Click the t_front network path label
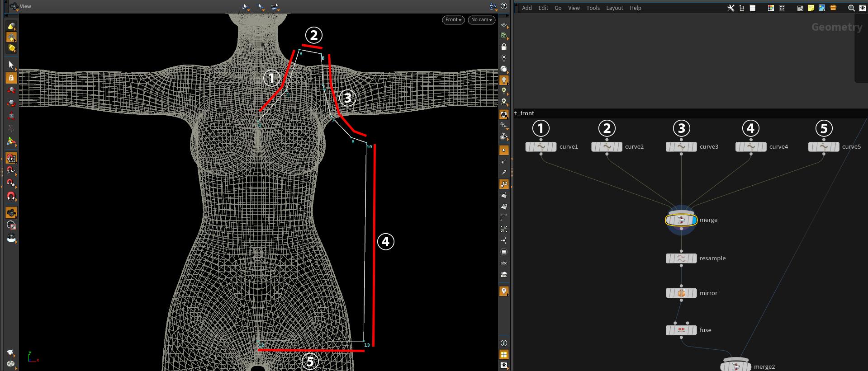868x371 pixels. pyautogui.click(x=524, y=113)
